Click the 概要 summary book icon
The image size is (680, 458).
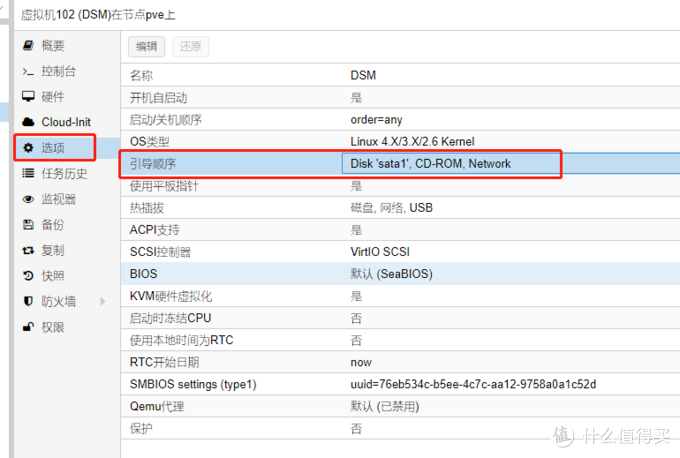tap(28, 45)
